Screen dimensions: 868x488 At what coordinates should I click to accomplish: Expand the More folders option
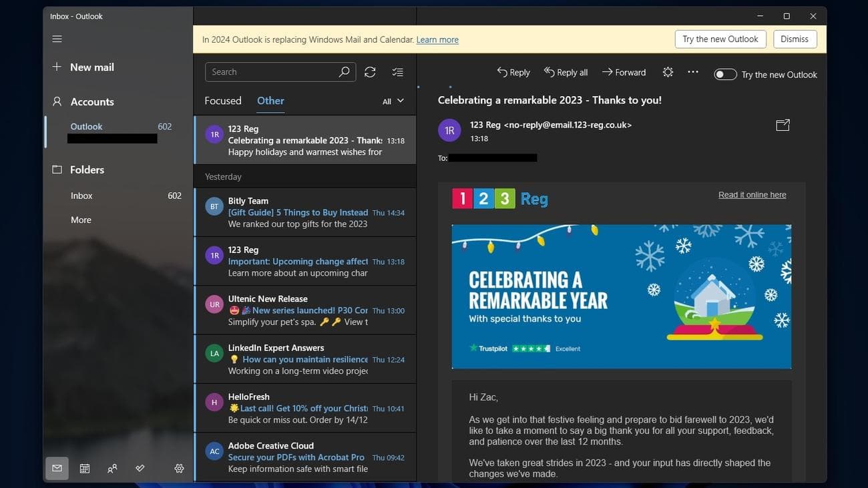(80, 220)
